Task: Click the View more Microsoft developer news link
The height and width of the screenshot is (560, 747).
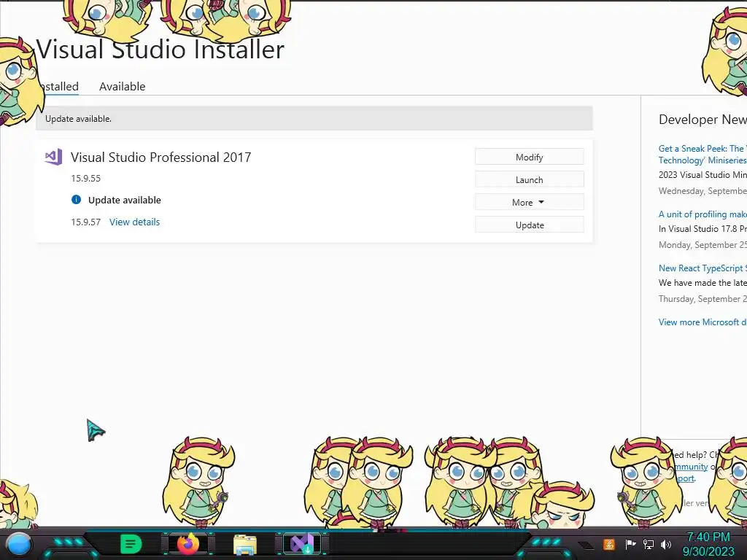Action: [703, 322]
